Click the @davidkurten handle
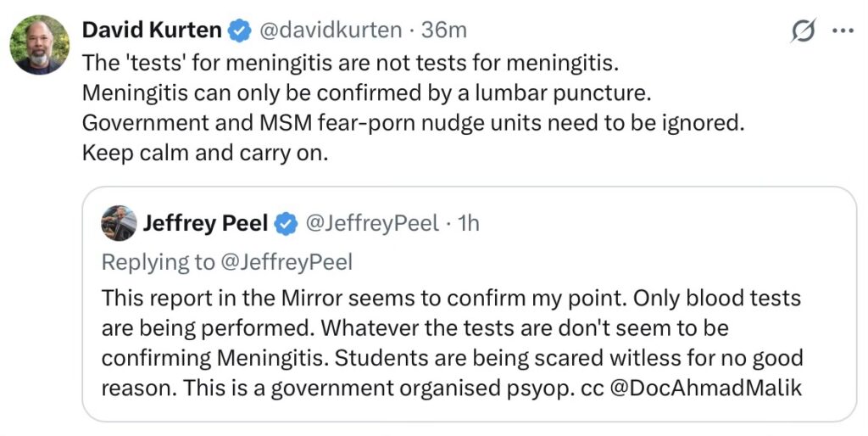 click(330, 31)
